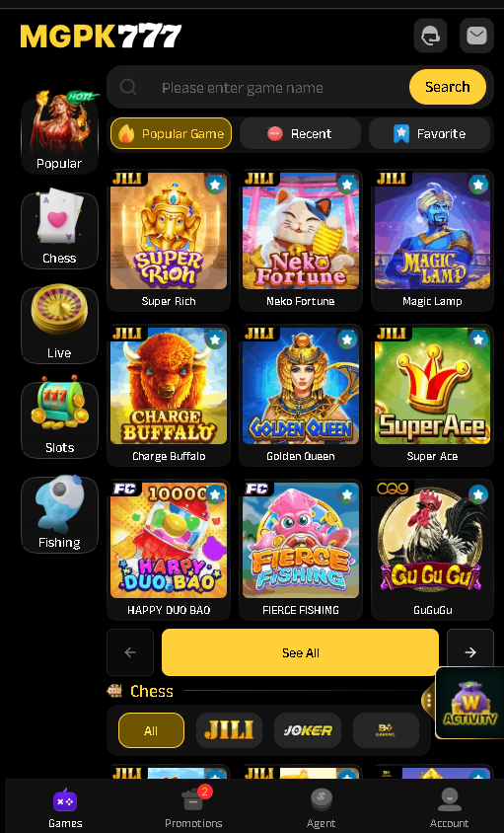
Task: Switch to the Favorite tab
Action: click(429, 133)
